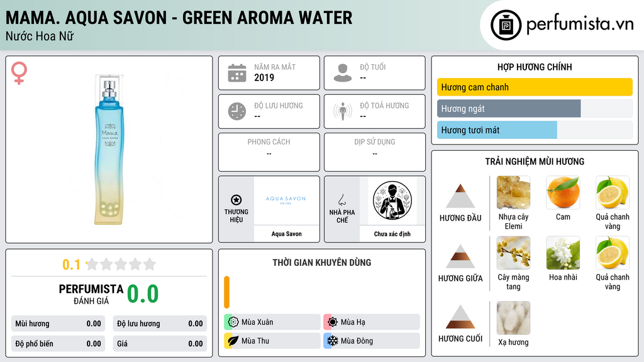Click the Aqua Savon brand name link

287,234
